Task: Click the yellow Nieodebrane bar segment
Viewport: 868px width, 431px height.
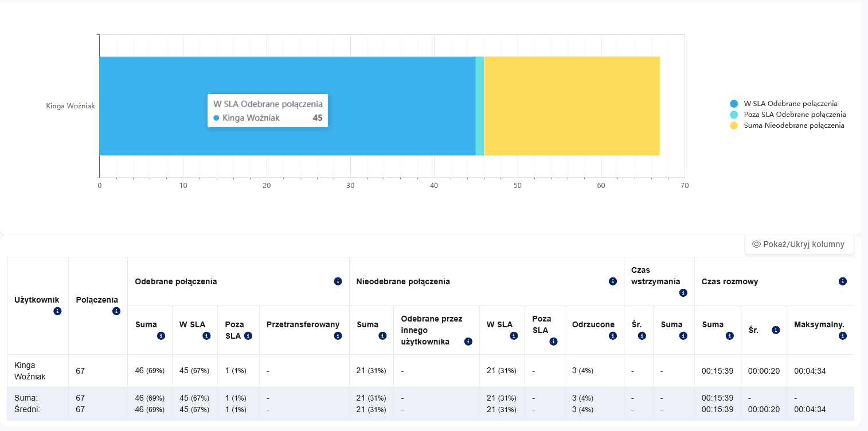Action: (572, 106)
